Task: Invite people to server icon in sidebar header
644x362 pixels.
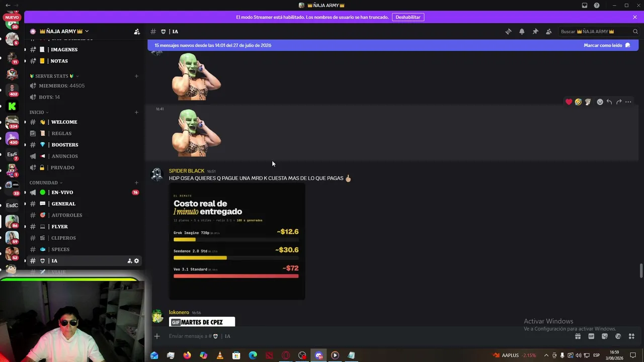Action: click(x=137, y=31)
